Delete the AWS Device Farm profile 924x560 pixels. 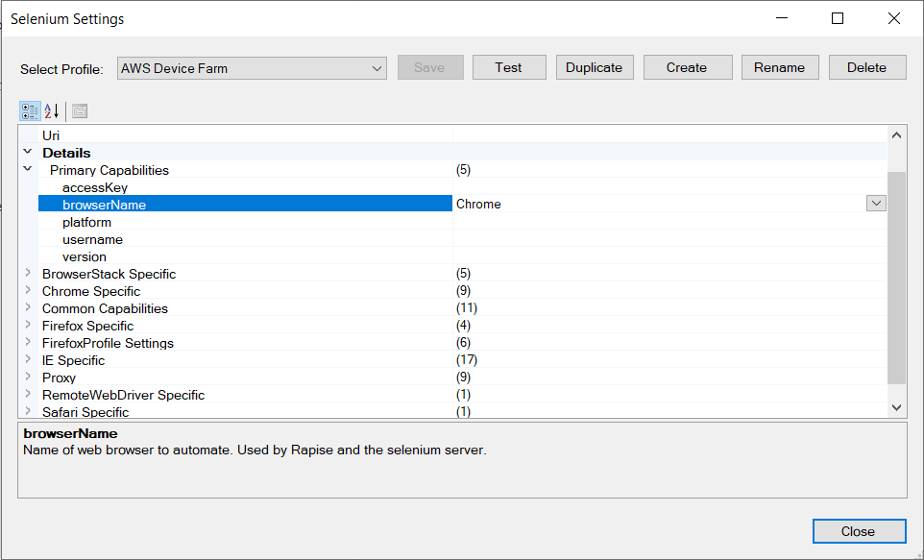(x=866, y=67)
